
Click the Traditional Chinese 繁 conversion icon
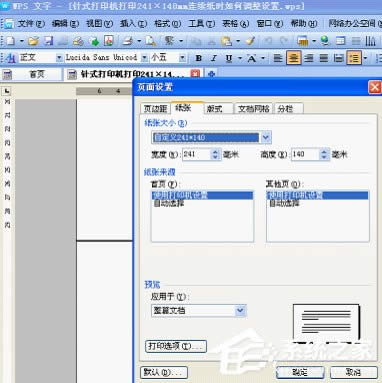tap(170, 41)
